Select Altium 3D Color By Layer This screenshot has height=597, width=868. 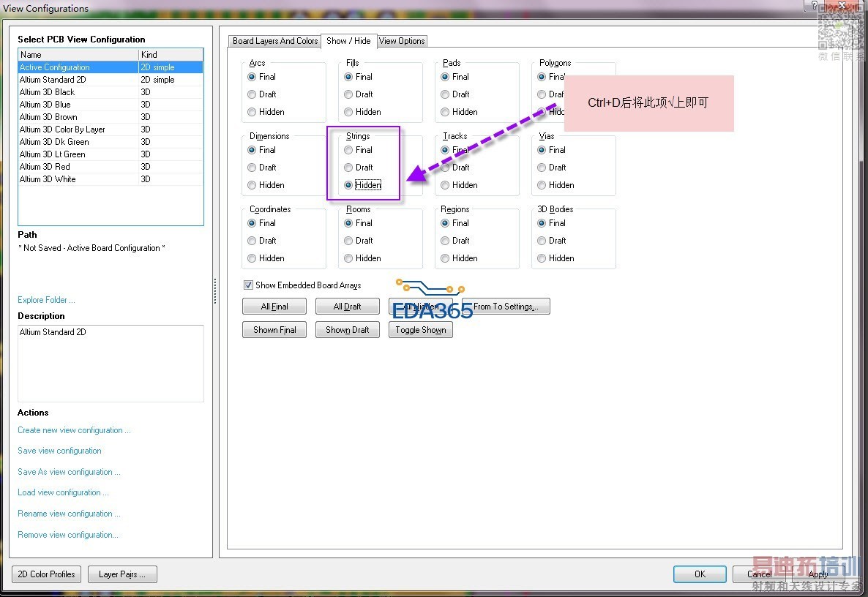(111, 129)
